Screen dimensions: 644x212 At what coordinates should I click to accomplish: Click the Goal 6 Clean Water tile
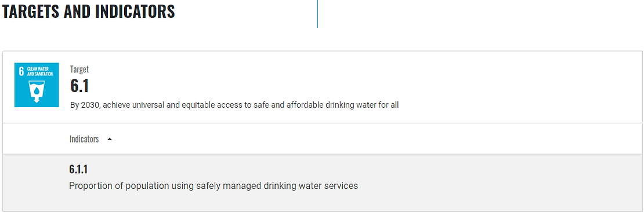click(37, 85)
